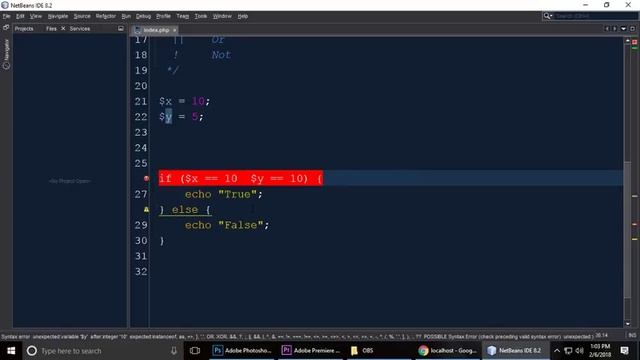Open the search options magnifier dropdown
Image resolution: width=640 pixels, height=360 pixels.
coord(548,16)
